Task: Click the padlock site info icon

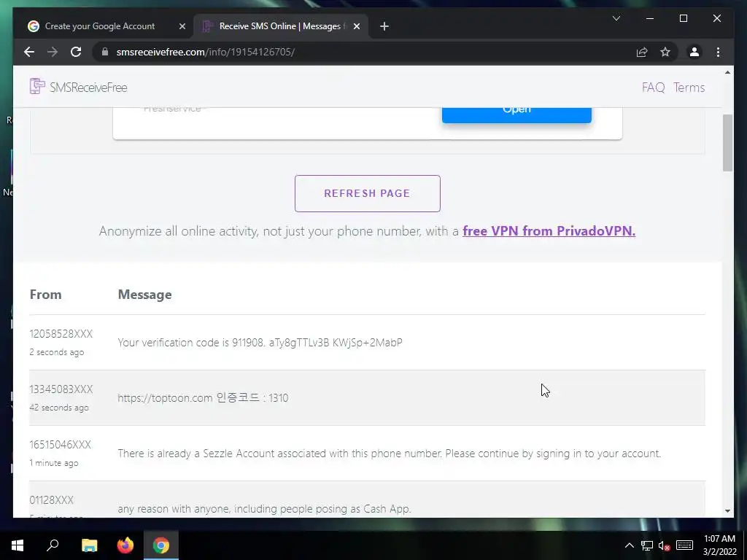Action: tap(105, 52)
